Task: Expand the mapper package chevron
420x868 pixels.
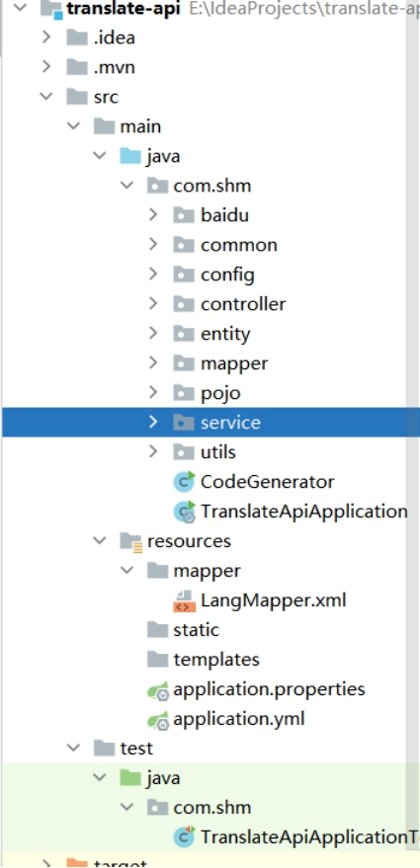Action: (x=153, y=363)
